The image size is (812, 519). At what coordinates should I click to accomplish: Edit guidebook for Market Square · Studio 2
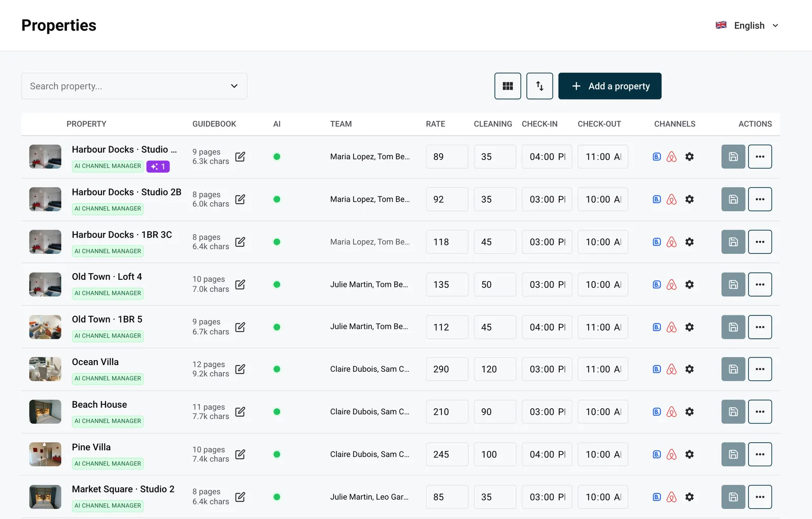241,497
